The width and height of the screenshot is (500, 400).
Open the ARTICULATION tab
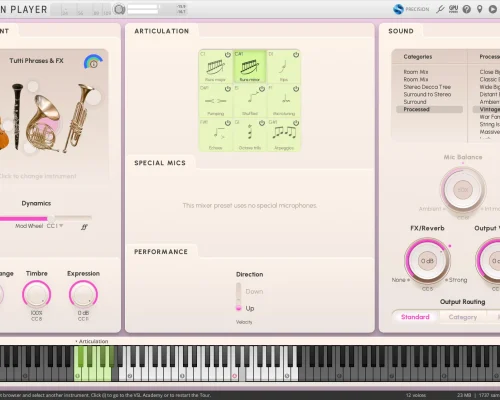162,31
